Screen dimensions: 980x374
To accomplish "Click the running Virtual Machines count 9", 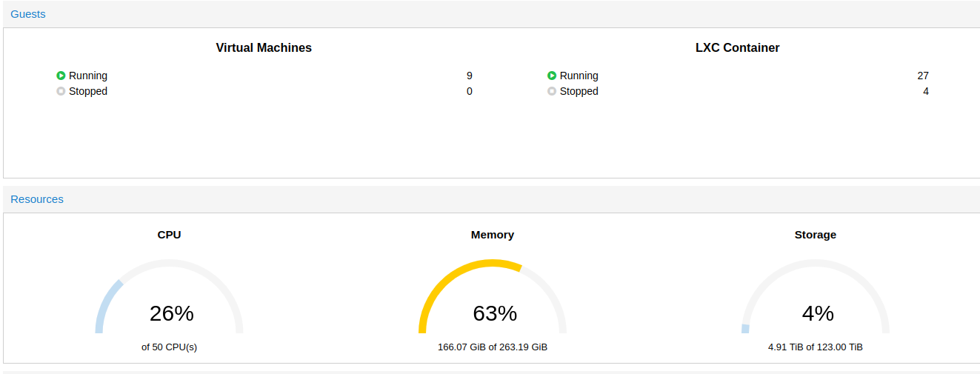I will (470, 76).
